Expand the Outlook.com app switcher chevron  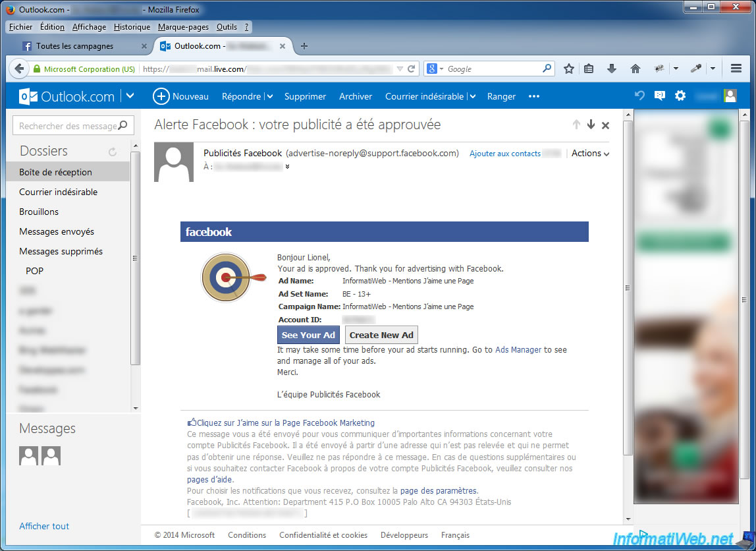click(130, 96)
